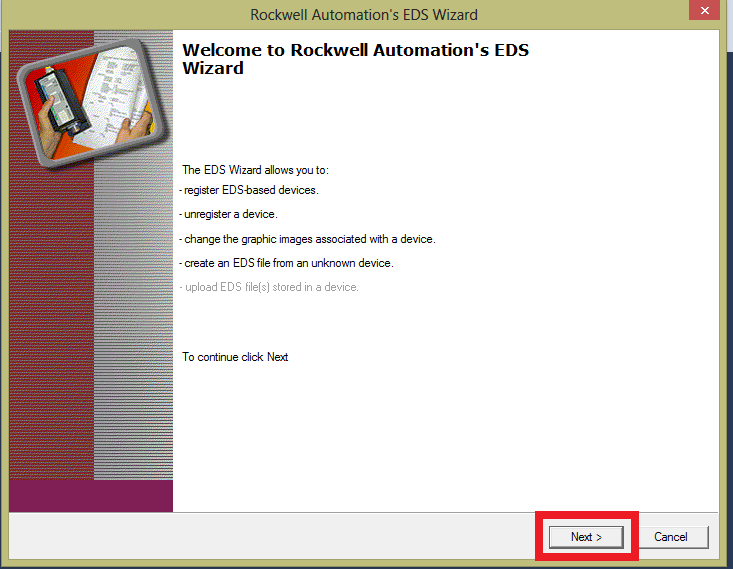Click 'To continue click Next' text
Viewport: 733px width, 569px height.
click(x=235, y=357)
